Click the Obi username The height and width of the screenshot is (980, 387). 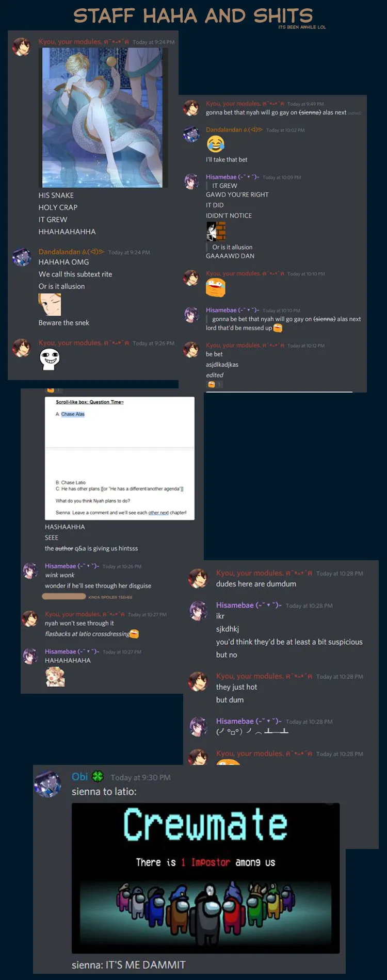tap(79, 777)
